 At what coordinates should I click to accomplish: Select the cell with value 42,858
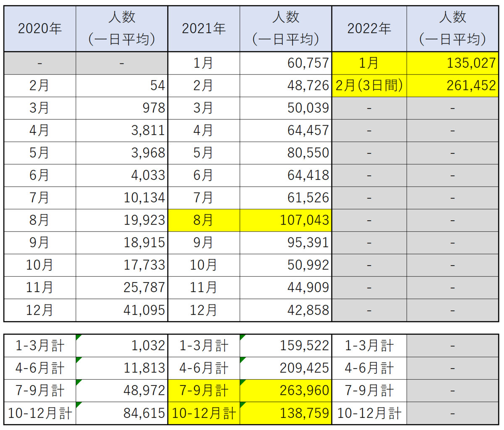(x=286, y=310)
